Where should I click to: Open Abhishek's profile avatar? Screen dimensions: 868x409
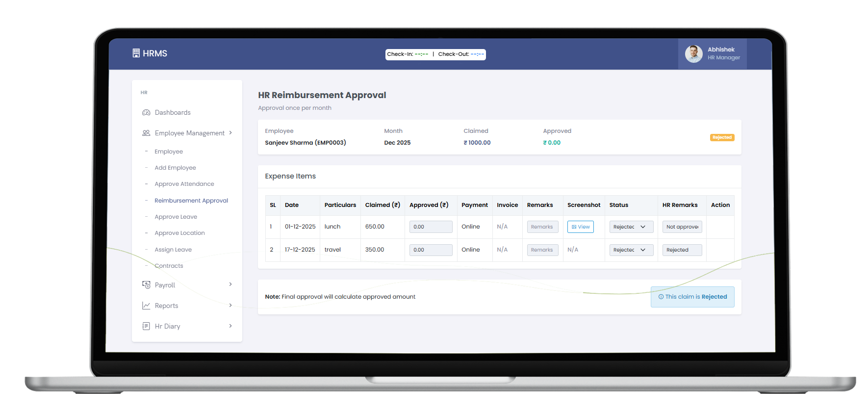pyautogui.click(x=693, y=53)
